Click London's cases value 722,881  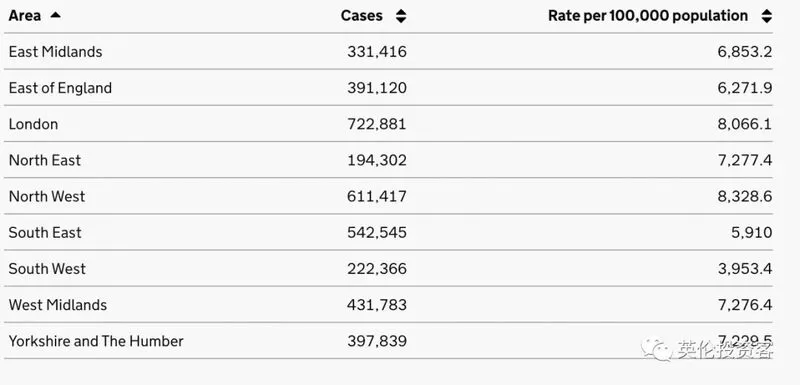point(377,124)
